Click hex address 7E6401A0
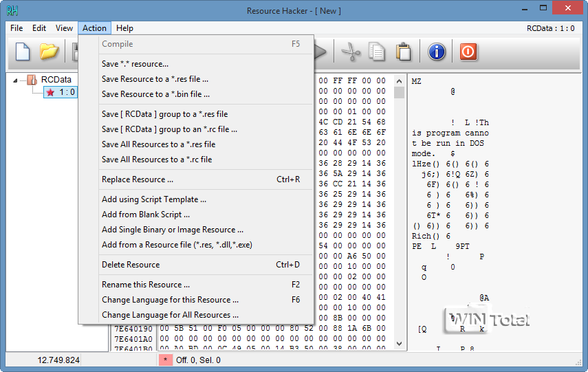 tap(133, 339)
